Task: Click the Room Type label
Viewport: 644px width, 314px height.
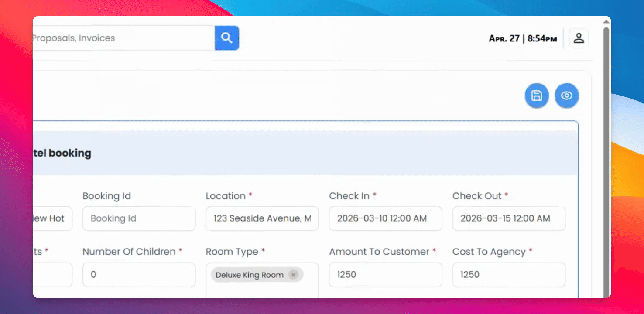Action: [x=235, y=252]
